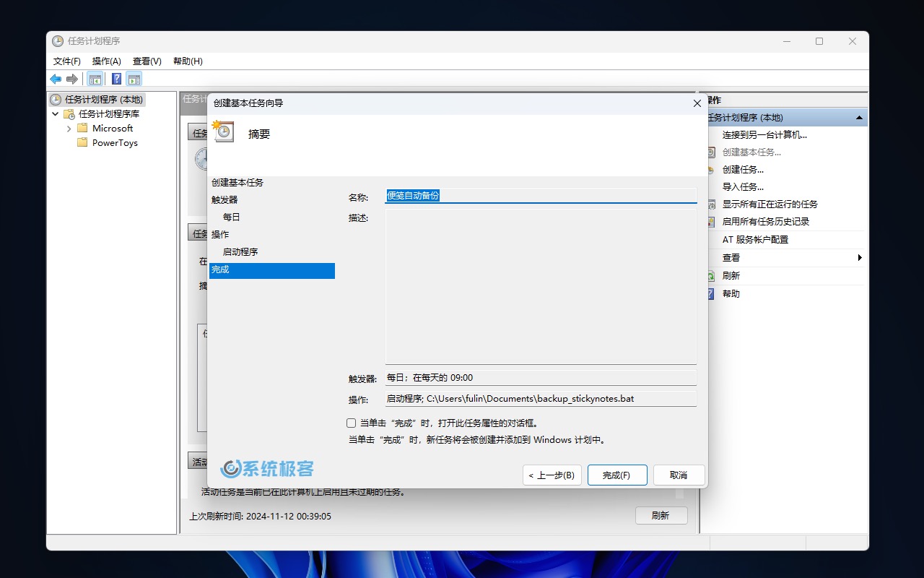Click the PowerToys folder icon

click(x=82, y=143)
